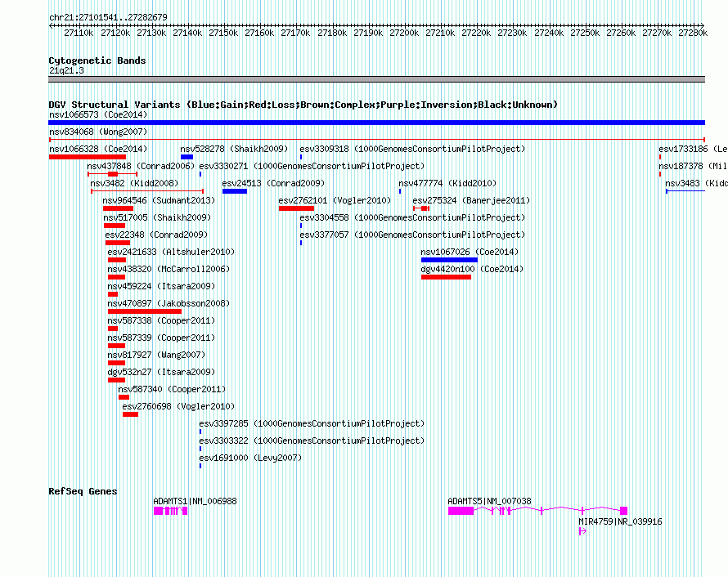Select esv3397285 variant label
The image size is (728, 577).
click(312, 423)
